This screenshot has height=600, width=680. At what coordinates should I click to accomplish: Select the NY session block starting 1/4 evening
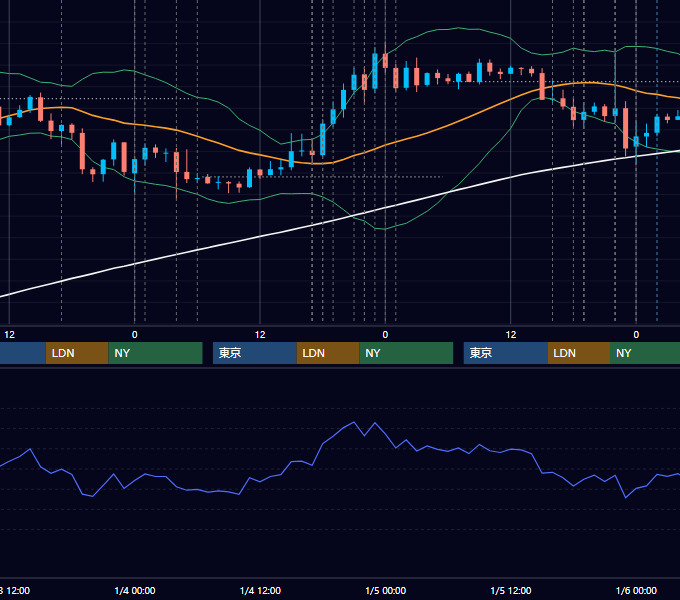406,353
